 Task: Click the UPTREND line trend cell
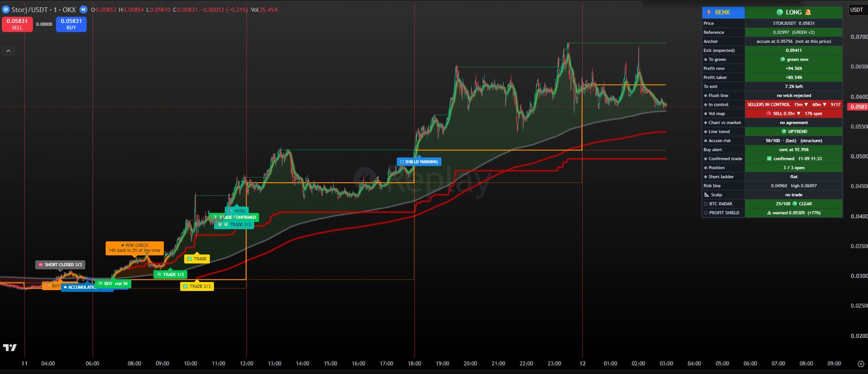(x=794, y=132)
